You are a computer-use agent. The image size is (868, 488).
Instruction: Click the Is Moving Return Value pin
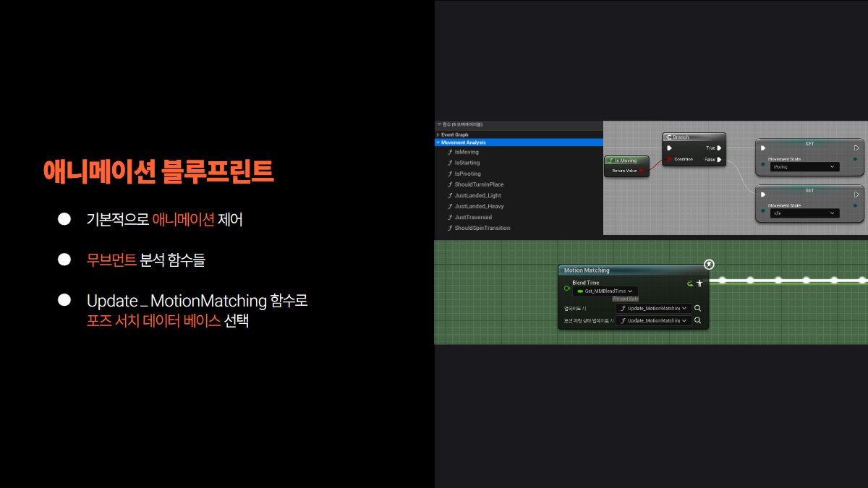[642, 171]
